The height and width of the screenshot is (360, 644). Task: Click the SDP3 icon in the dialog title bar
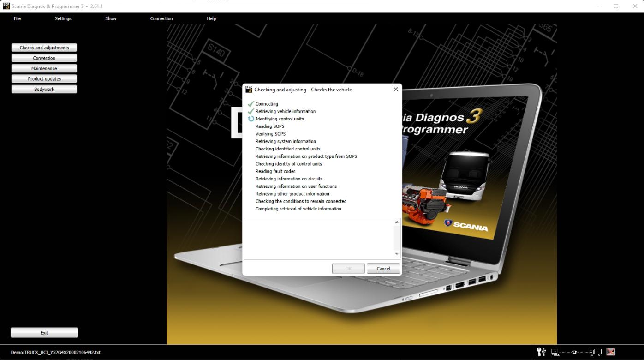coord(249,90)
